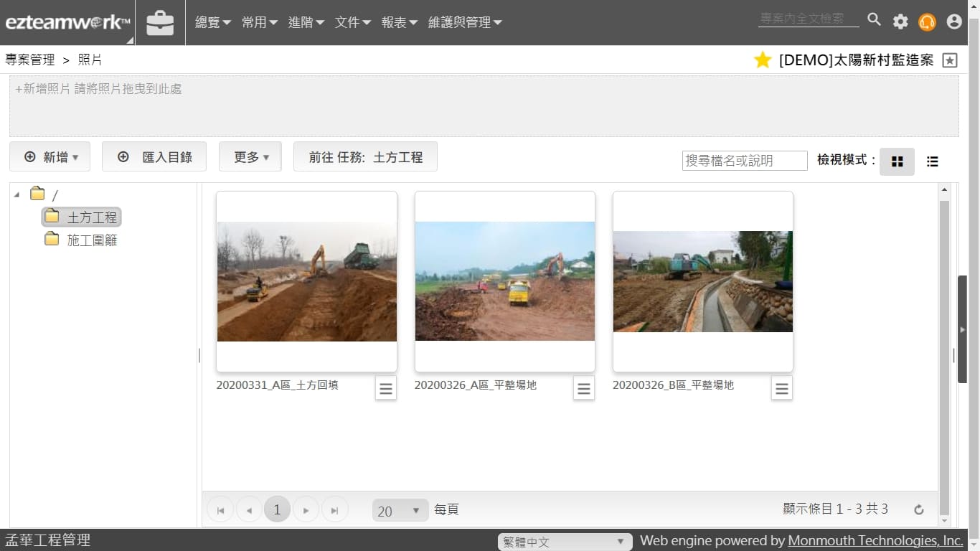This screenshot has width=980, height=551.
Task: Open menu icon for 20200326_B區_平整場地 photo
Action: click(782, 388)
